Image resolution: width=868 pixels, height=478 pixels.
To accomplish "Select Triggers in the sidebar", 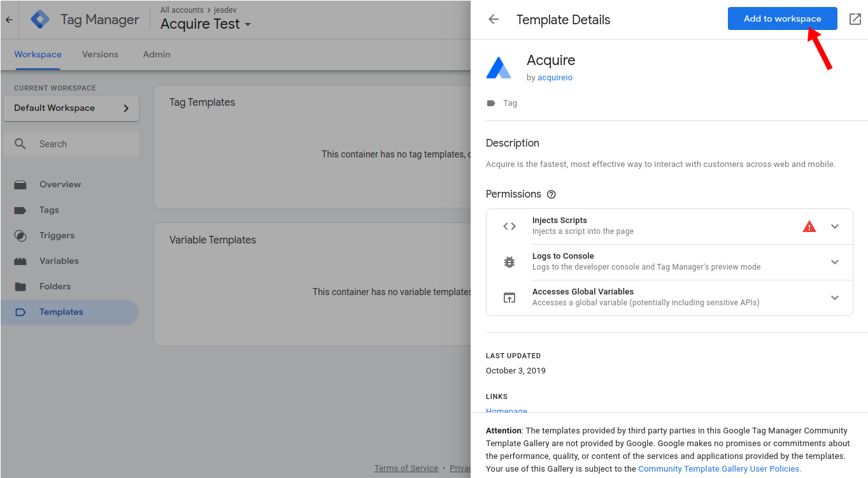I will [57, 235].
